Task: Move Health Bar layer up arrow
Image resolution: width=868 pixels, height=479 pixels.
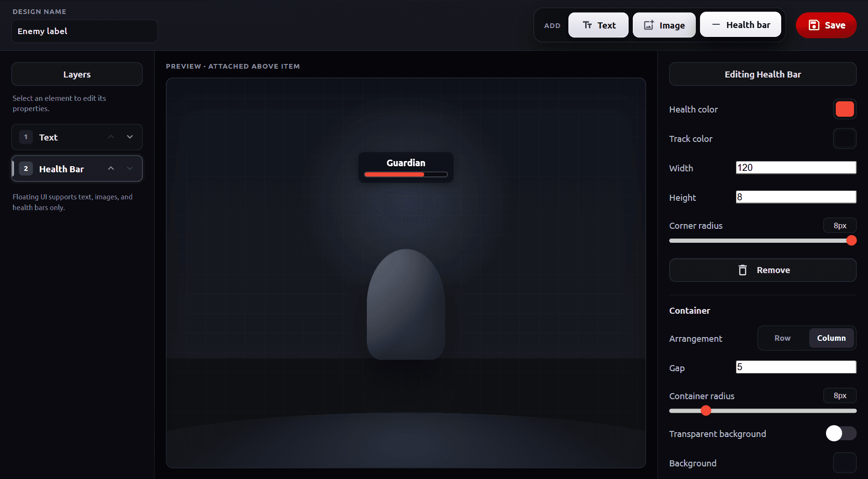Action: click(111, 168)
